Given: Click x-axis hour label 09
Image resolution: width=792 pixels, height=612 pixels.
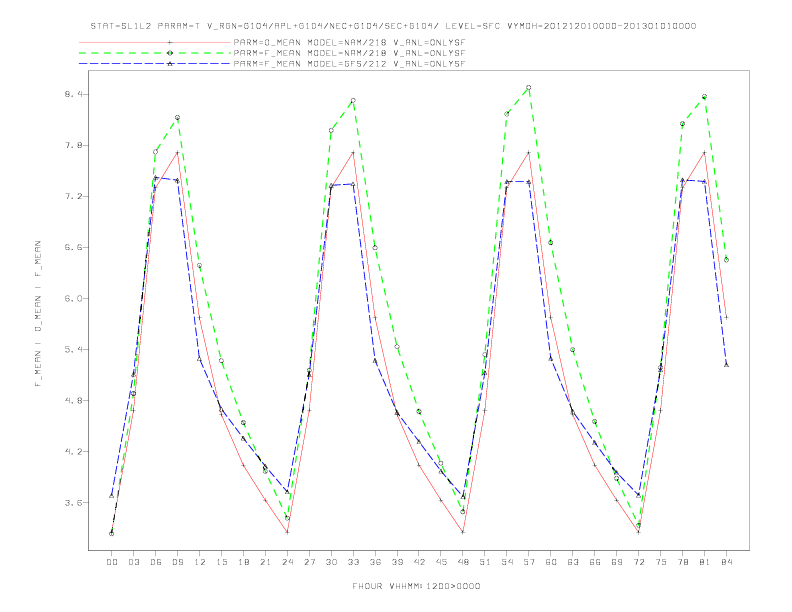Looking at the screenshot, I should [x=178, y=562].
